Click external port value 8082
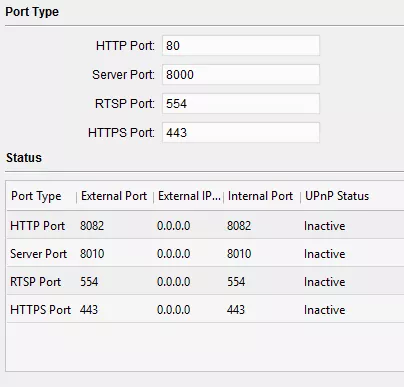This screenshot has height=387, width=404. [92, 226]
